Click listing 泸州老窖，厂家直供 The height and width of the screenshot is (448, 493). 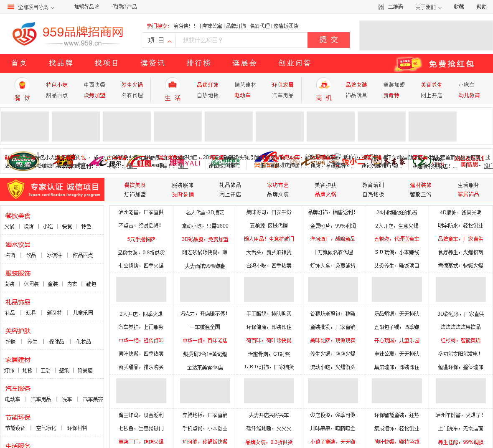tap(141, 213)
